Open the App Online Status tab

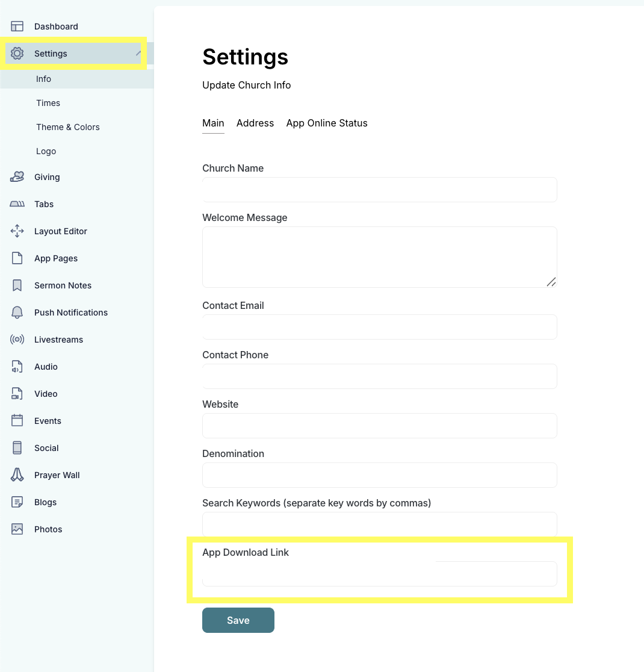click(327, 123)
